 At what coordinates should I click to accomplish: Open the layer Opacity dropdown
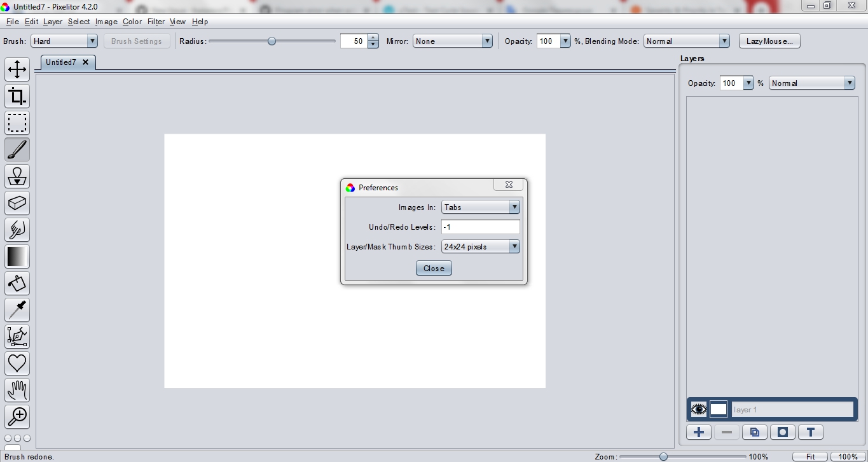tap(748, 83)
